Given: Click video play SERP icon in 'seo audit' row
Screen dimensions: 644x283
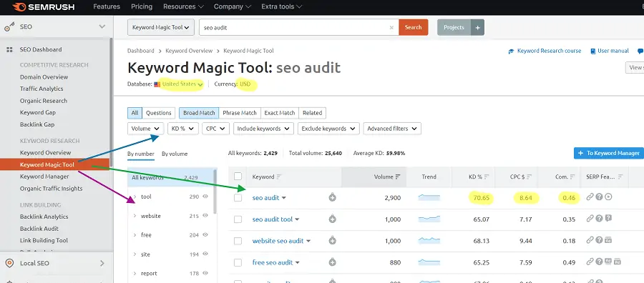Looking at the screenshot, I should 609,197.
